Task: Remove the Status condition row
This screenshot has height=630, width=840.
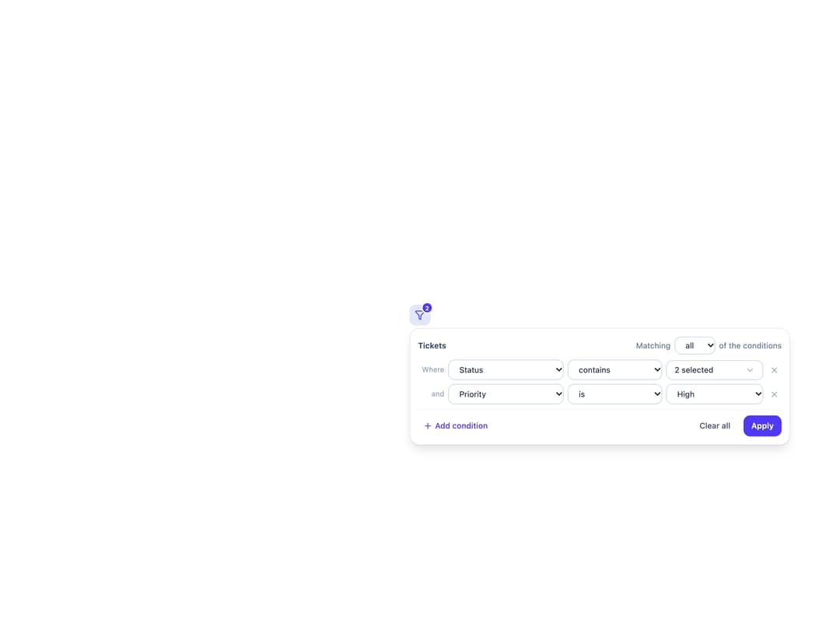Action: pos(774,370)
